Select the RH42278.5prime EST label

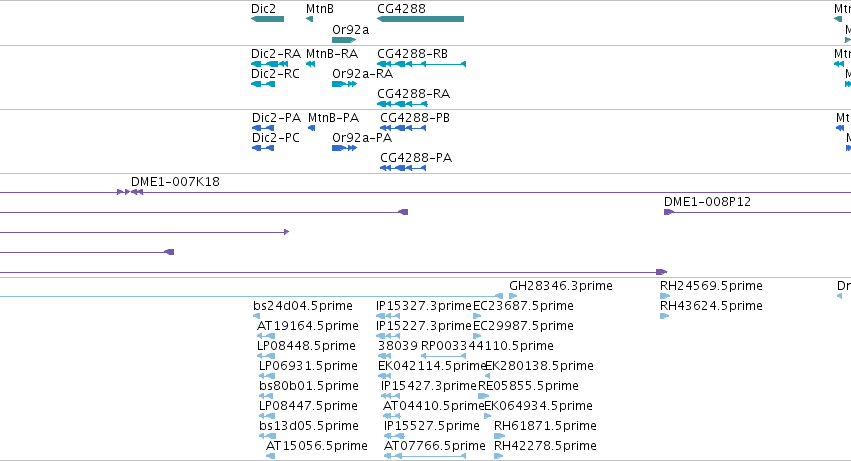click(x=545, y=447)
